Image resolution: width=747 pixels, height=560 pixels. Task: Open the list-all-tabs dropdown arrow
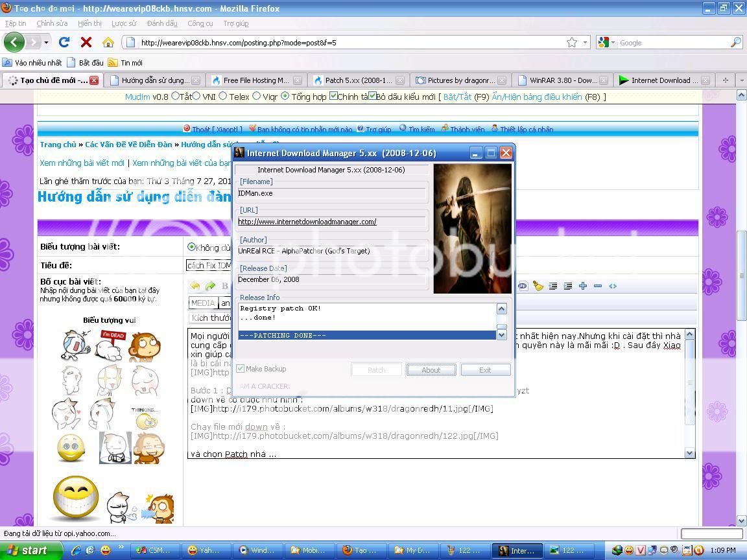741,80
